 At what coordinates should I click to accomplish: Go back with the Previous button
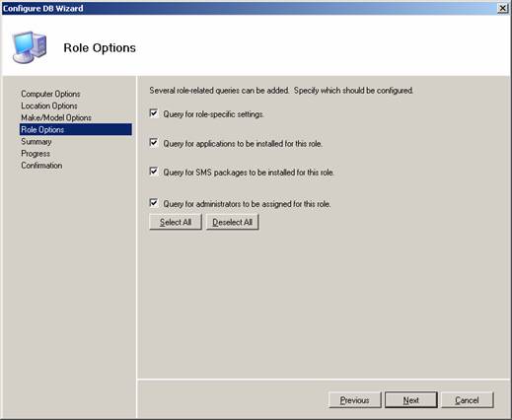(x=354, y=400)
